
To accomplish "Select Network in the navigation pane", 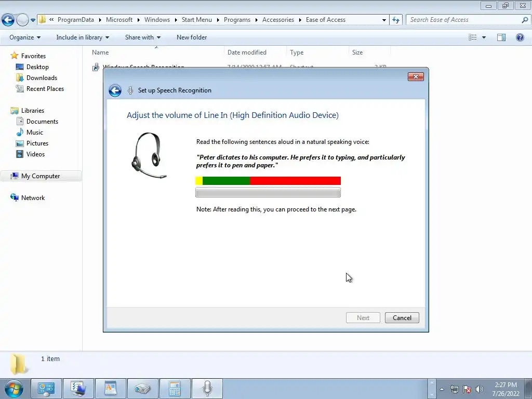I will pyautogui.click(x=33, y=198).
